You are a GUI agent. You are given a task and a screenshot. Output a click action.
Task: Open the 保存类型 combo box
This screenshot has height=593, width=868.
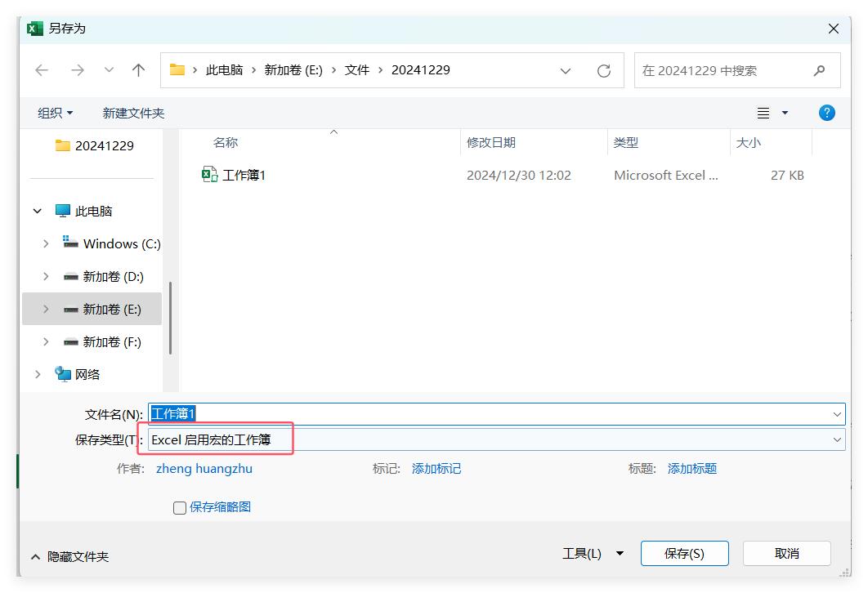click(497, 439)
